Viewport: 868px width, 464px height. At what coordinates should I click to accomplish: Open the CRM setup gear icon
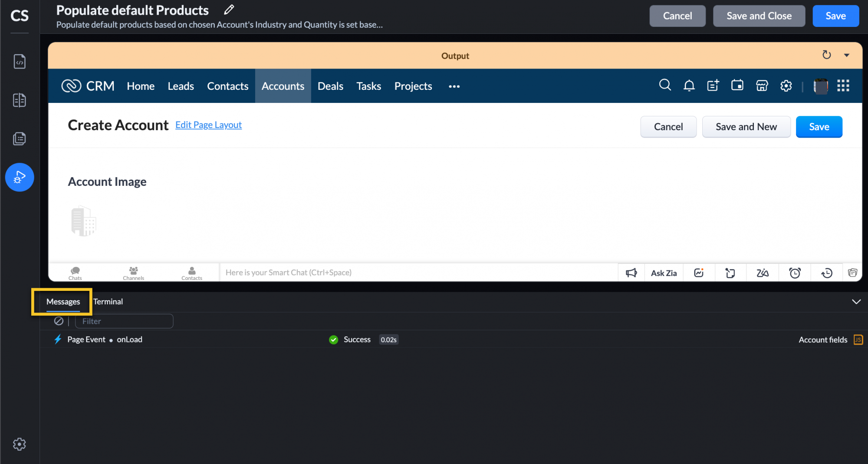coord(786,86)
